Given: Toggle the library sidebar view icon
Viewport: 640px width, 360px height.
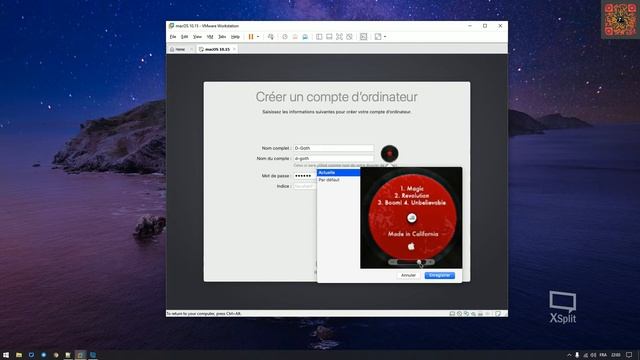Looking at the screenshot, I should (319, 37).
